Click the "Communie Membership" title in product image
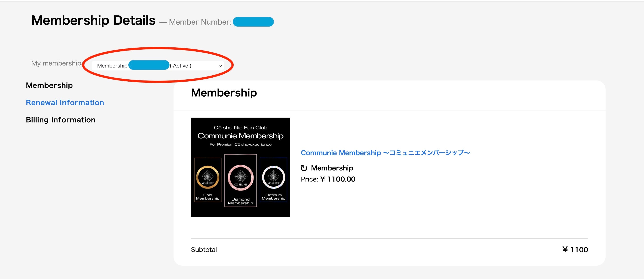This screenshot has height=279, width=644. 241,136
